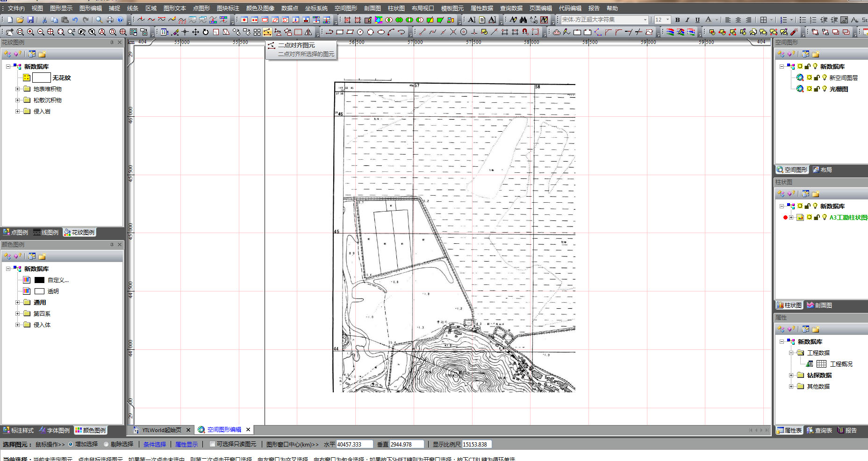868x461 pixels.
Task: Click the black 自定义 color swatch
Action: click(x=39, y=280)
